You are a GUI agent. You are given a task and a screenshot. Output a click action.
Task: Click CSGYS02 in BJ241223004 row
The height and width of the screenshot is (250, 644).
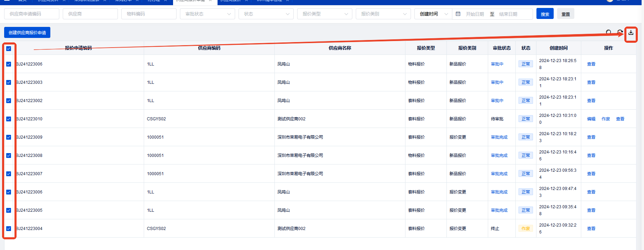click(156, 229)
